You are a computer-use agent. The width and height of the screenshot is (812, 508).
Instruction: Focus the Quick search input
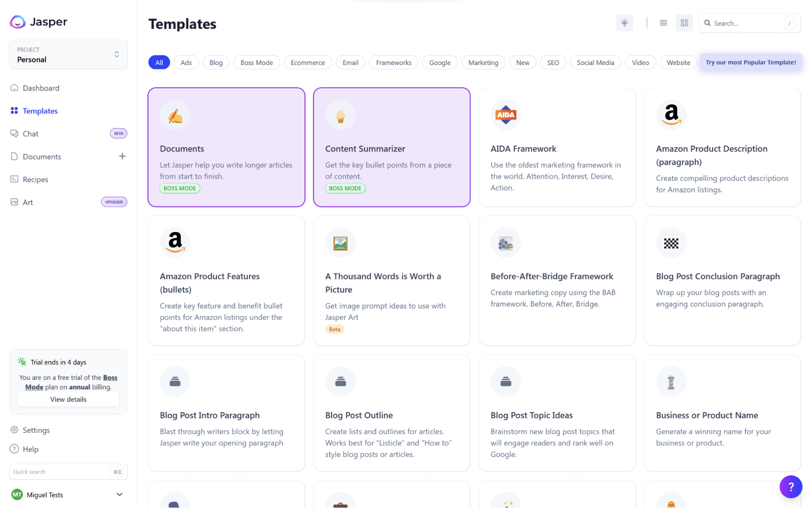click(68, 471)
